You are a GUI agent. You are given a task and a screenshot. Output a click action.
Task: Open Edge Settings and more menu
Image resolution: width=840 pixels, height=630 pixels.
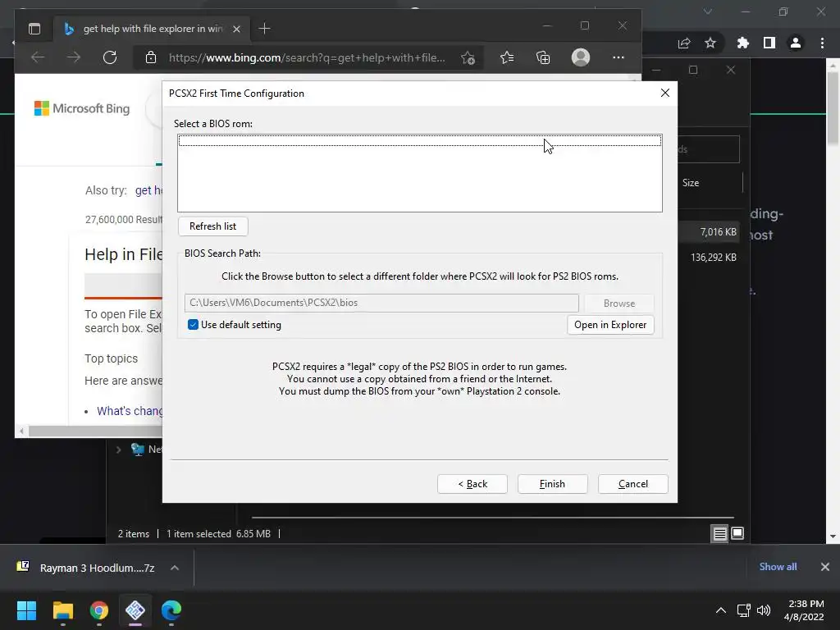click(619, 57)
